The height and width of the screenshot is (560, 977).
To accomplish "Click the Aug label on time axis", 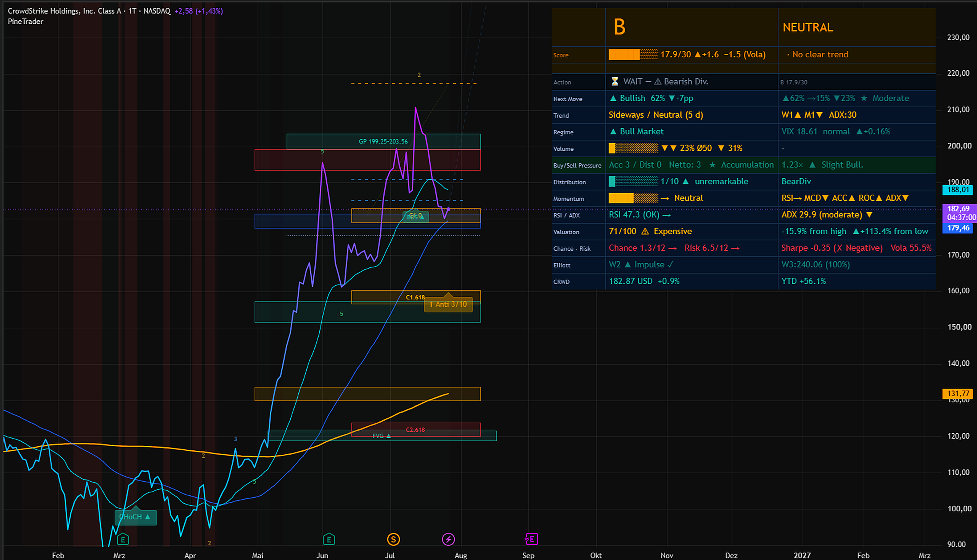I will [x=460, y=555].
